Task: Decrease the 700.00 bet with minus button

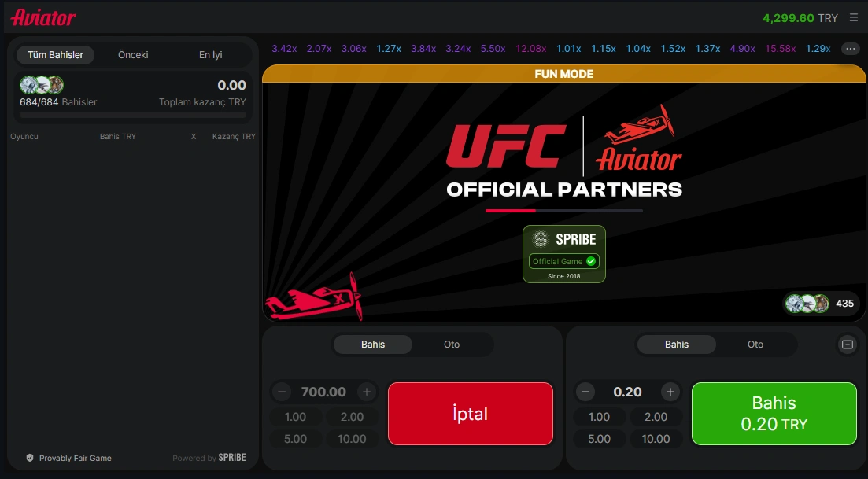Action: 281,392
